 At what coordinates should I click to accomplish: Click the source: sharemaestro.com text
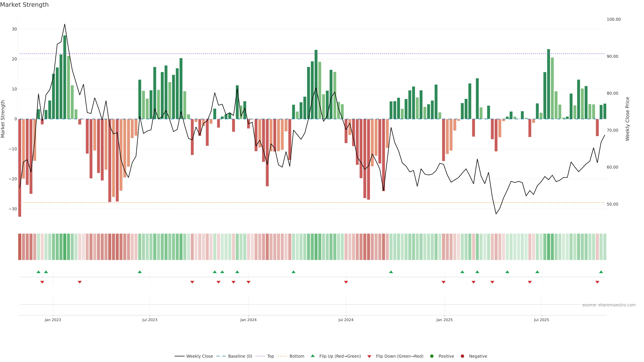click(609, 305)
